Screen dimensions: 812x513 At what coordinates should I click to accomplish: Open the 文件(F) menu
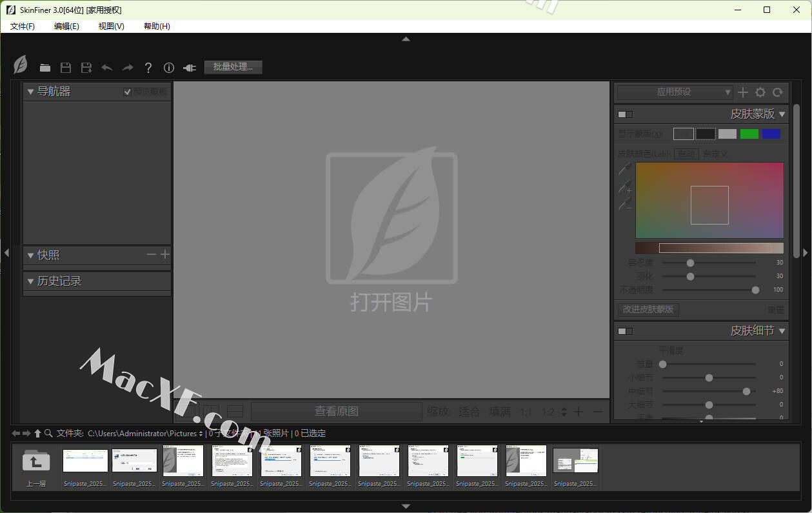coord(23,26)
